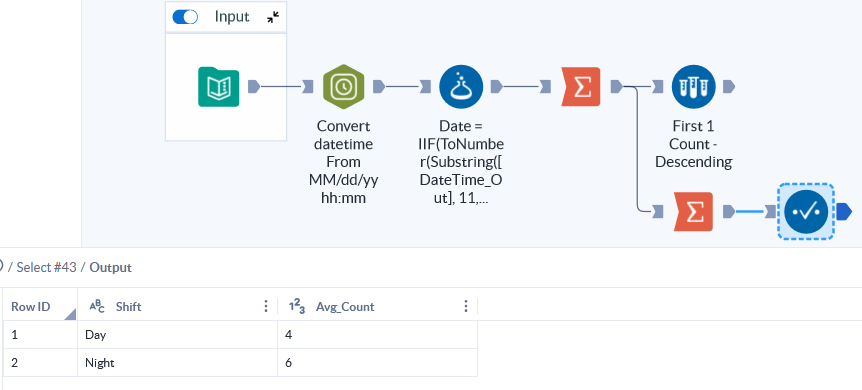The image size is (862, 390).
Task: Click Row ID 2 cell
Action: click(40, 362)
